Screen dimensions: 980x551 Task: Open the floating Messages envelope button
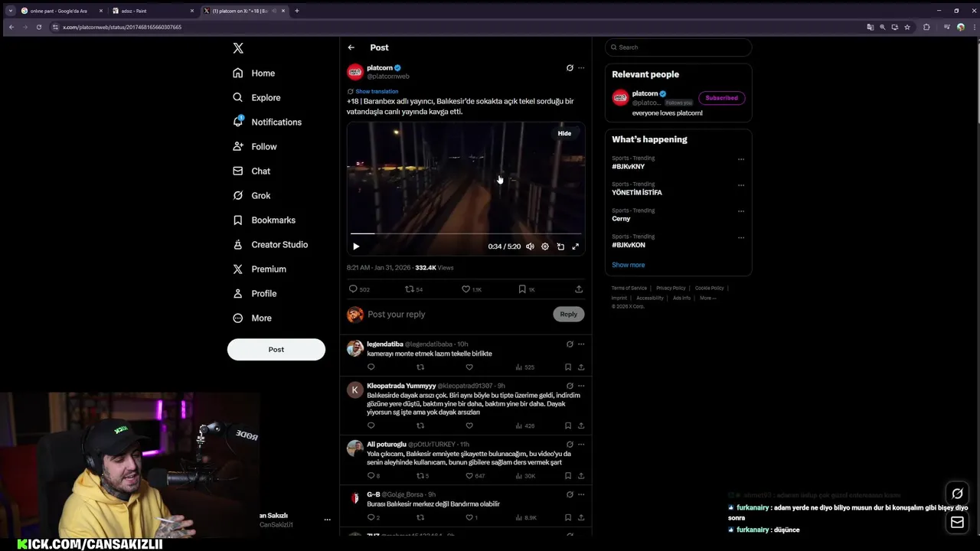tap(957, 523)
